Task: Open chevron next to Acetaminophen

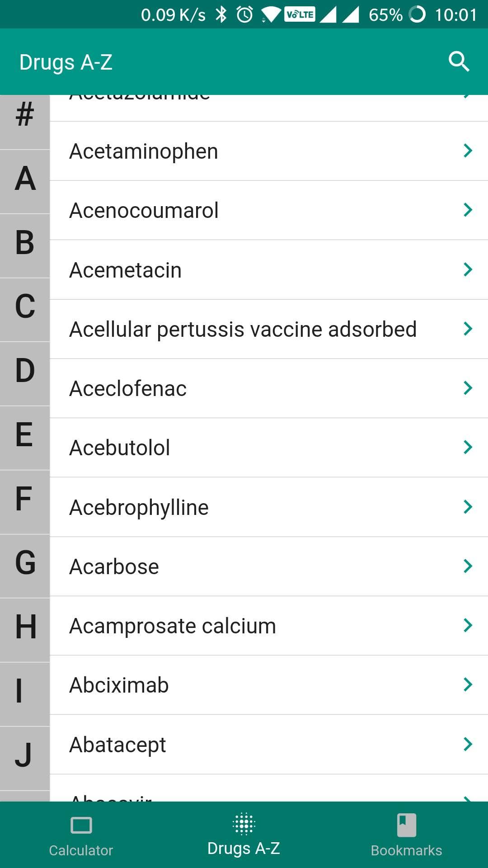Action: tap(468, 151)
